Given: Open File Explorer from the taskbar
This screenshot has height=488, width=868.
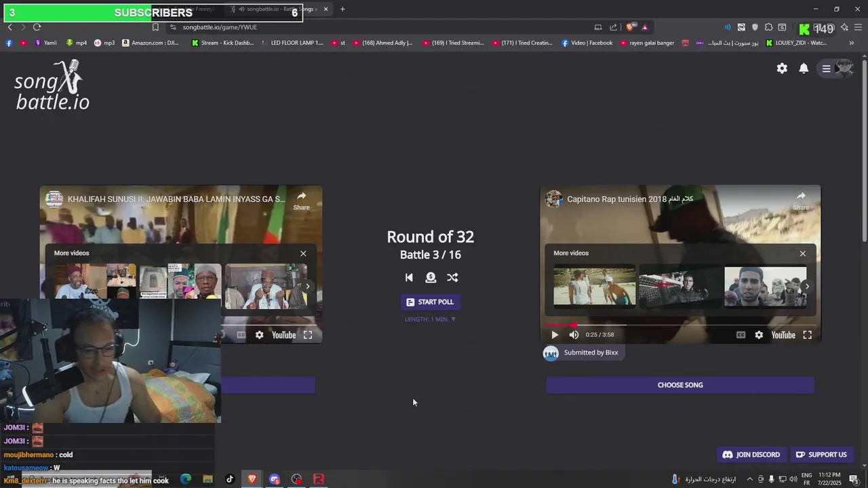Looking at the screenshot, I should point(208,479).
